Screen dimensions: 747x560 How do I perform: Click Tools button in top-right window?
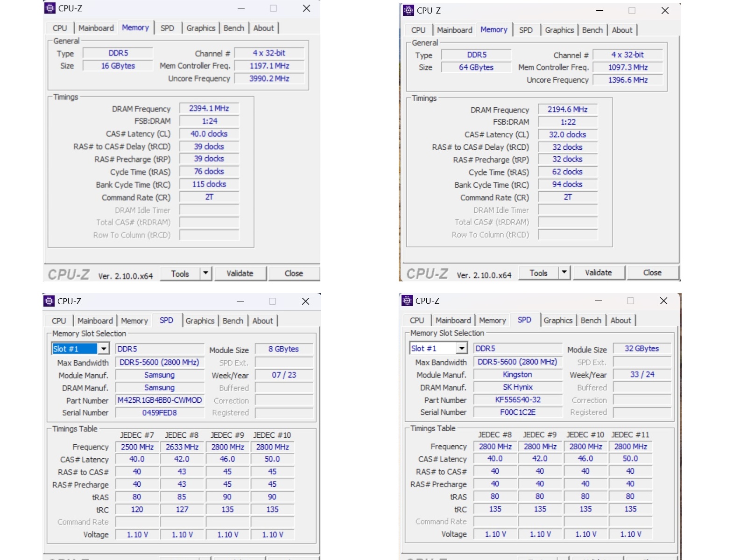(x=539, y=273)
